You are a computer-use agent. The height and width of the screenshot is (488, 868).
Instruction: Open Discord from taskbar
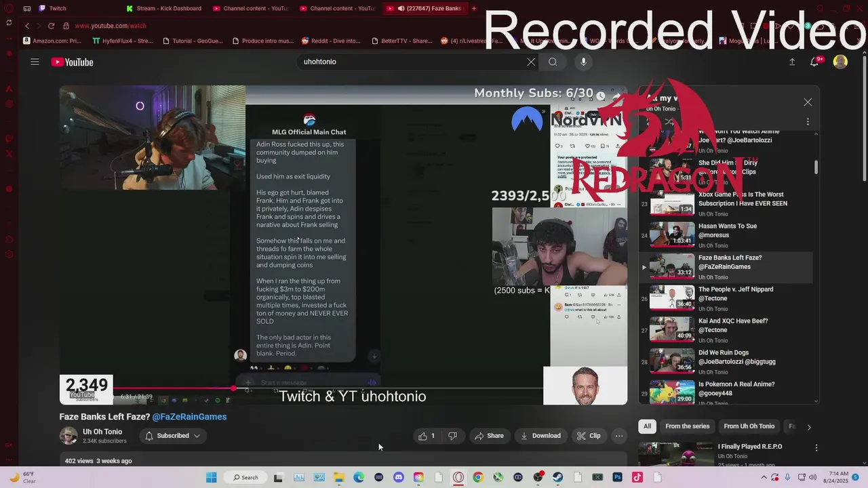click(398, 477)
